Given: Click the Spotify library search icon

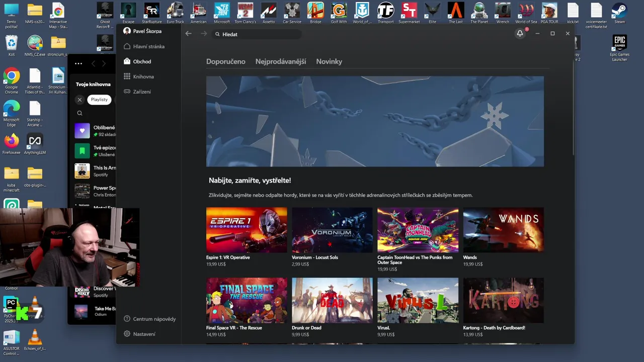Looking at the screenshot, I should click(79, 113).
